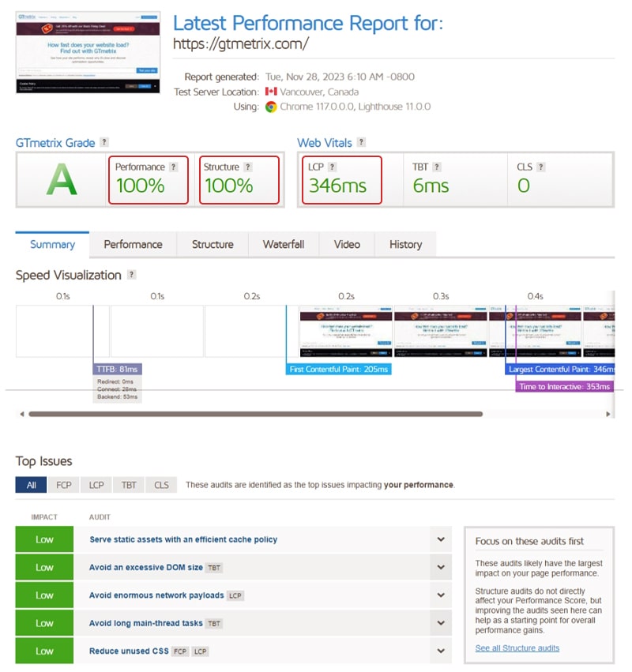Click the help icon beside CLS metric
The height and width of the screenshot is (672, 632).
pos(540,167)
